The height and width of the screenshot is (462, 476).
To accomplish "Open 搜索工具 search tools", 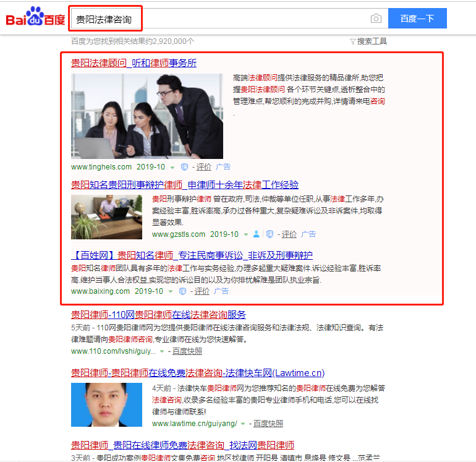I will [372, 41].
